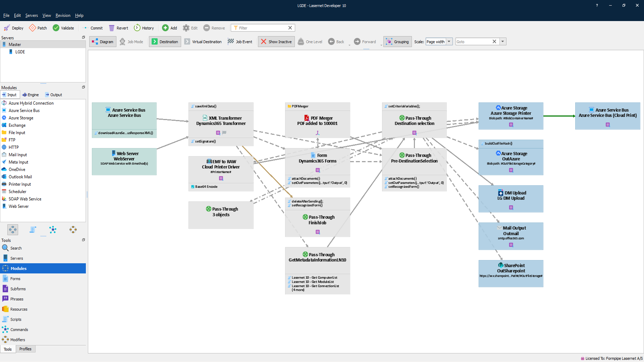Open the History clock icon

click(137, 28)
